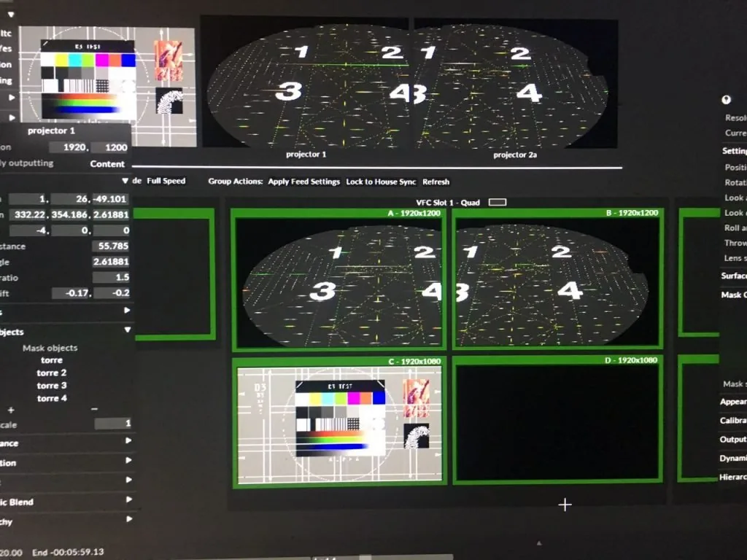Viewport: 747px width, 560px height.
Task: Click the VFC Slot 1 - Quad label
Action: (448, 203)
